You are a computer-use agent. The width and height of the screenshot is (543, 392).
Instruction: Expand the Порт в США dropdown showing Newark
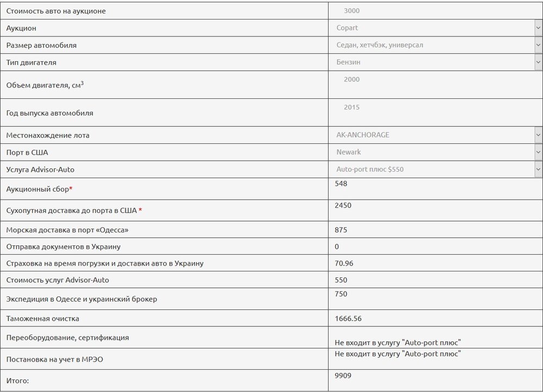(435, 152)
